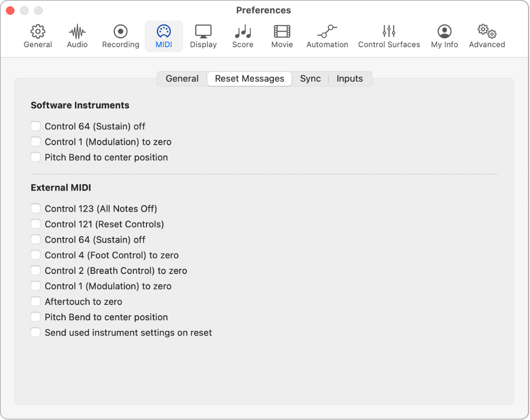This screenshot has height=420, width=530.
Task: Enable Send used instrument settings on reset
Action: click(x=35, y=332)
